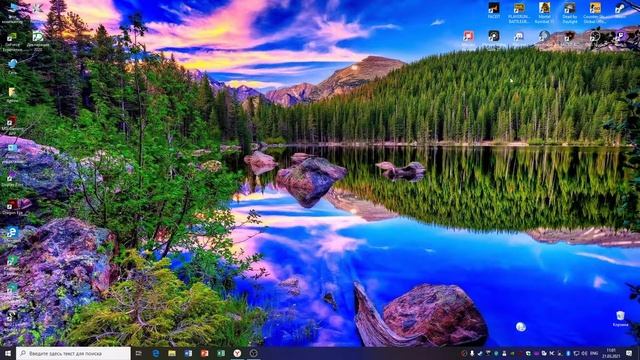Launch Word from the taskbar
Image resolution: width=640 pixels, height=360 pixels.
click(x=188, y=353)
